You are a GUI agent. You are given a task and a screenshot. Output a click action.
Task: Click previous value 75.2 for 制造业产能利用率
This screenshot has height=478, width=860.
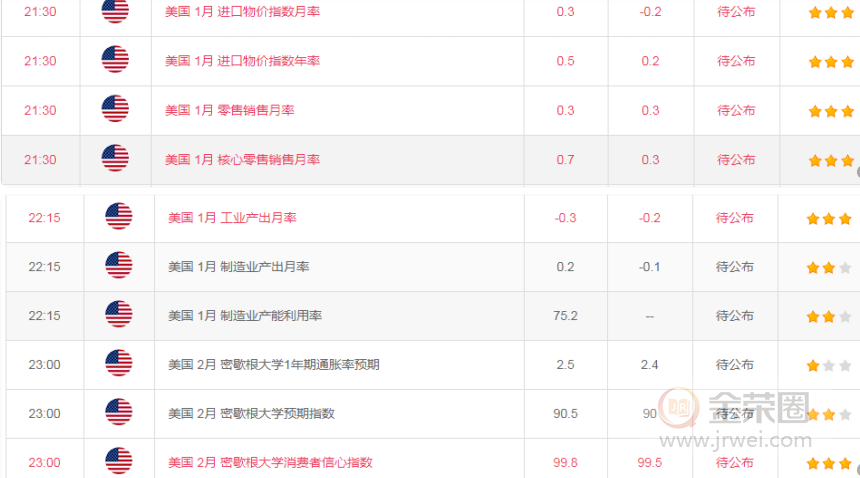click(565, 316)
